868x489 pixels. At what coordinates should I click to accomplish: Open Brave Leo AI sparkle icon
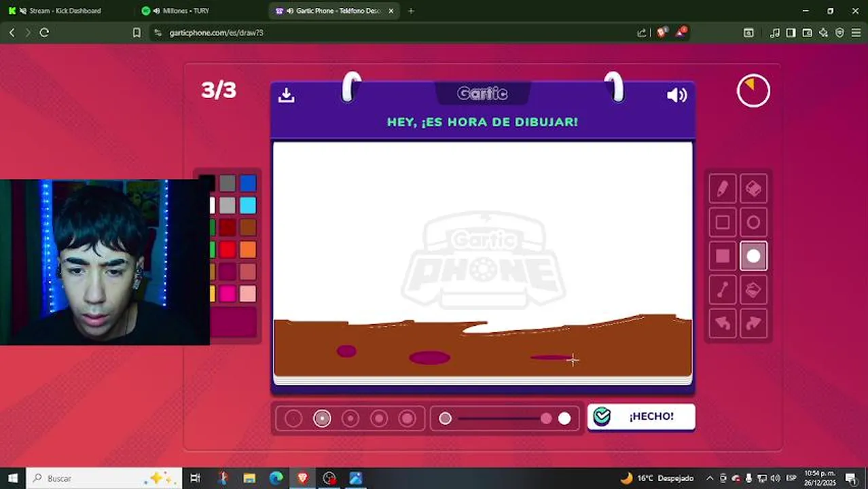click(x=823, y=33)
